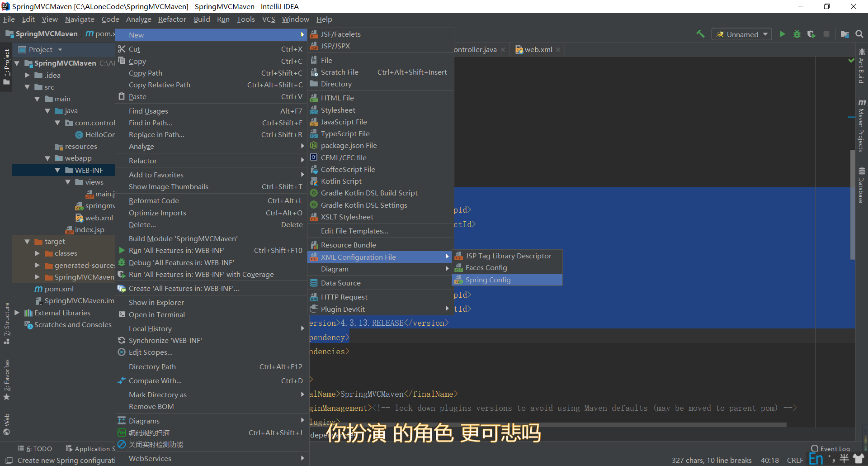This screenshot has width=868, height=466.
Task: Toggle the Web tool window
Action: click(6, 424)
